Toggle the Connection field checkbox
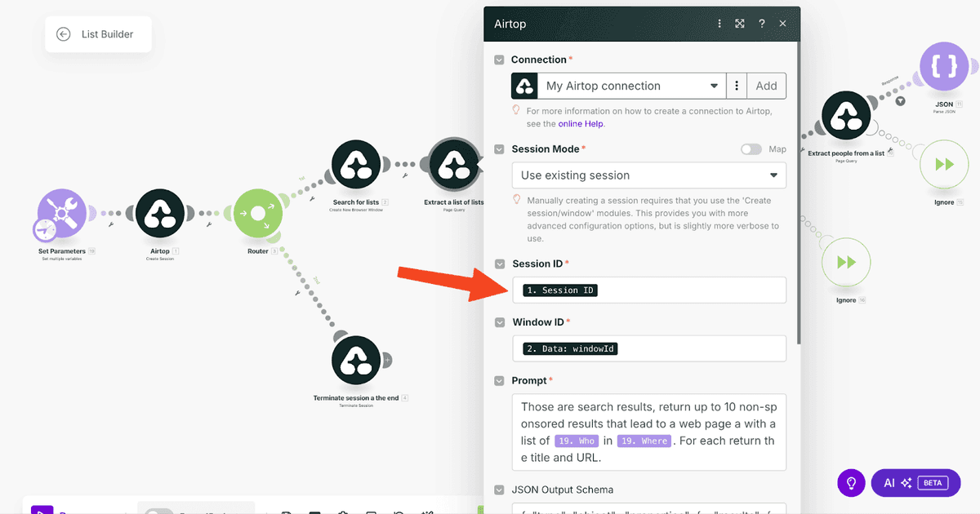This screenshot has width=980, height=514. click(499, 60)
